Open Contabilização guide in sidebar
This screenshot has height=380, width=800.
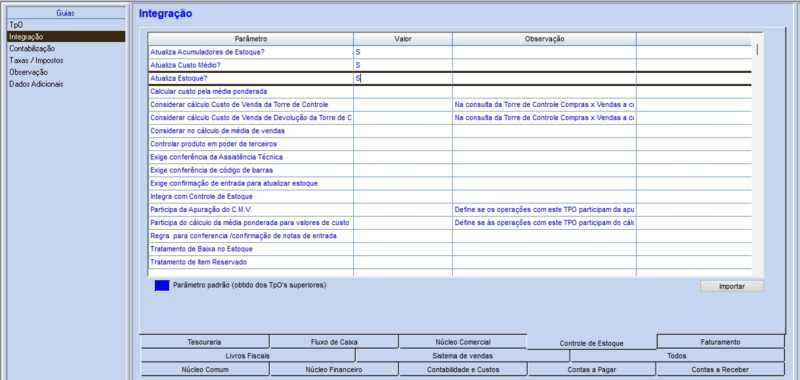tap(66, 48)
